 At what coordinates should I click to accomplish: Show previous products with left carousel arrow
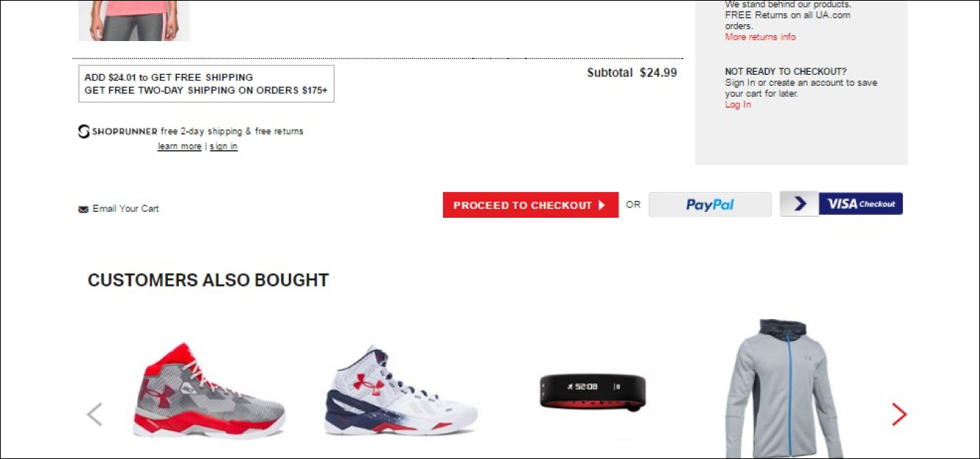[x=94, y=414]
